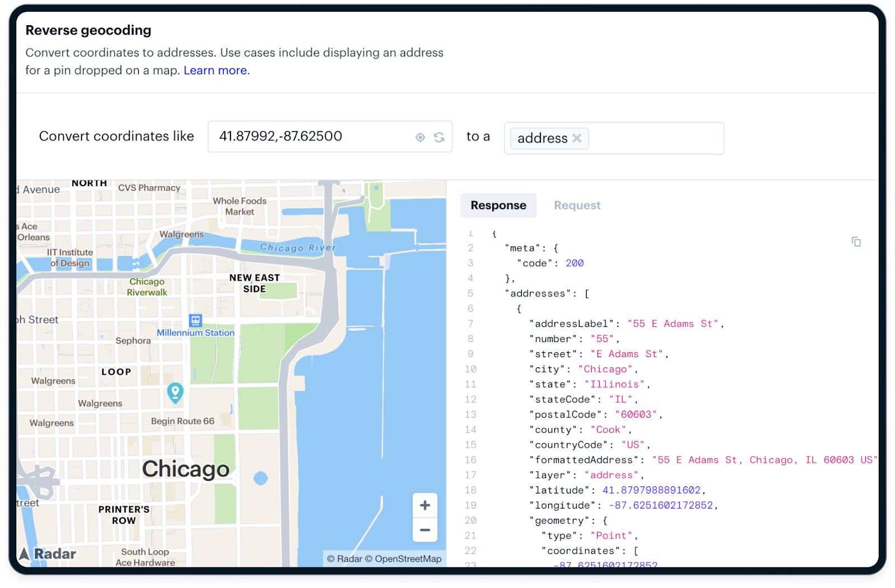Image resolution: width=895 pixels, height=588 pixels.
Task: Select the Response tab
Action: pyautogui.click(x=498, y=205)
